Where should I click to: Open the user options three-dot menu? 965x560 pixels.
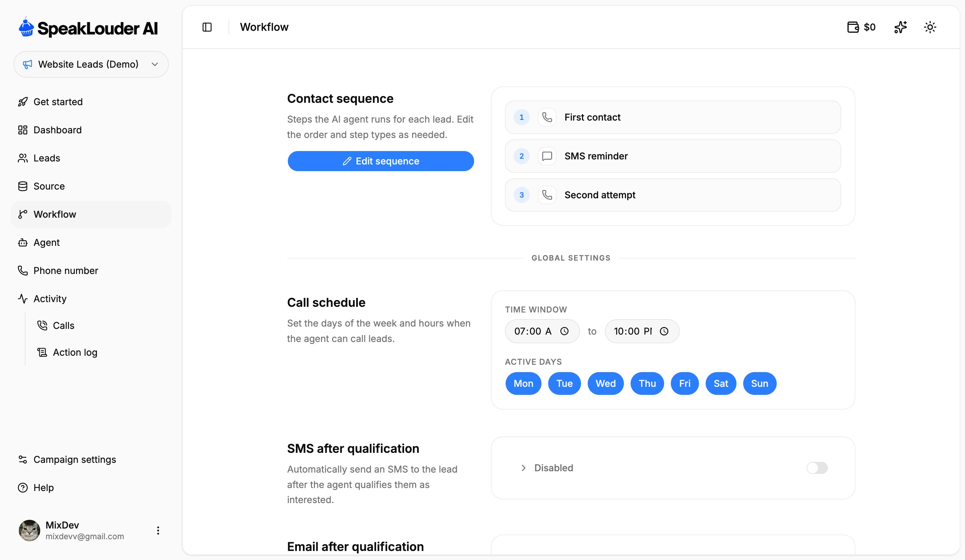[158, 531]
